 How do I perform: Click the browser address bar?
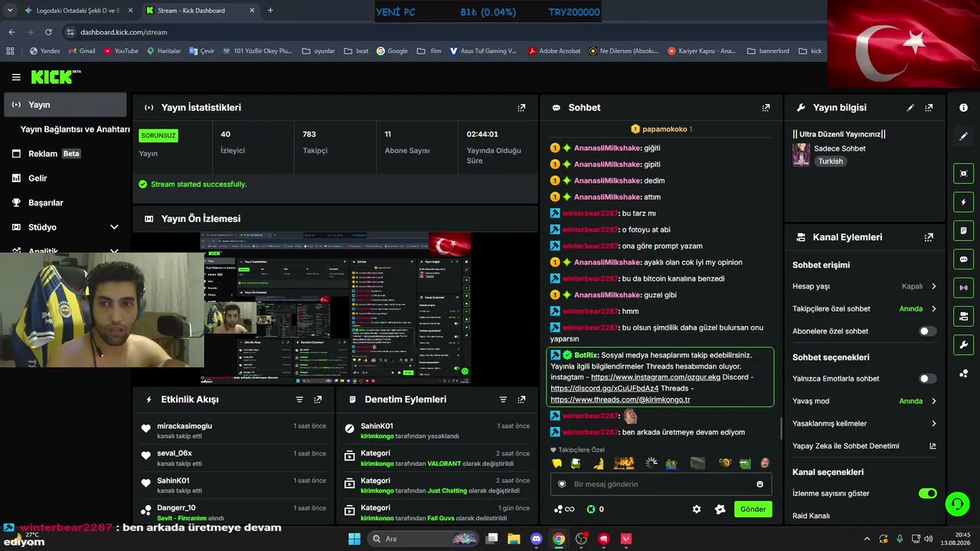coord(440,32)
